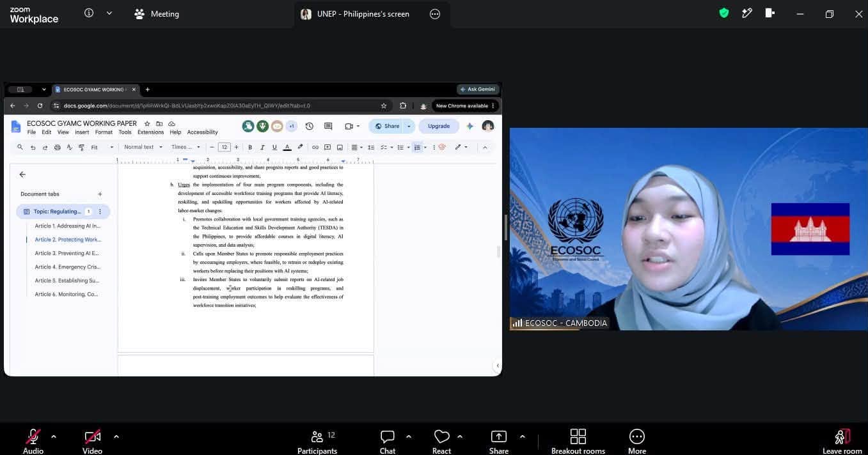Open the Chat panel
This screenshot has height=455, width=868.
tap(388, 441)
